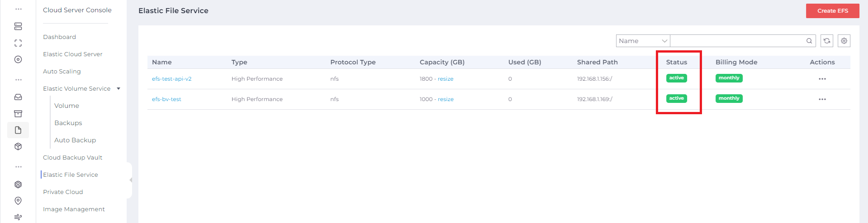
Task: Click the Status column header
Action: tap(676, 62)
